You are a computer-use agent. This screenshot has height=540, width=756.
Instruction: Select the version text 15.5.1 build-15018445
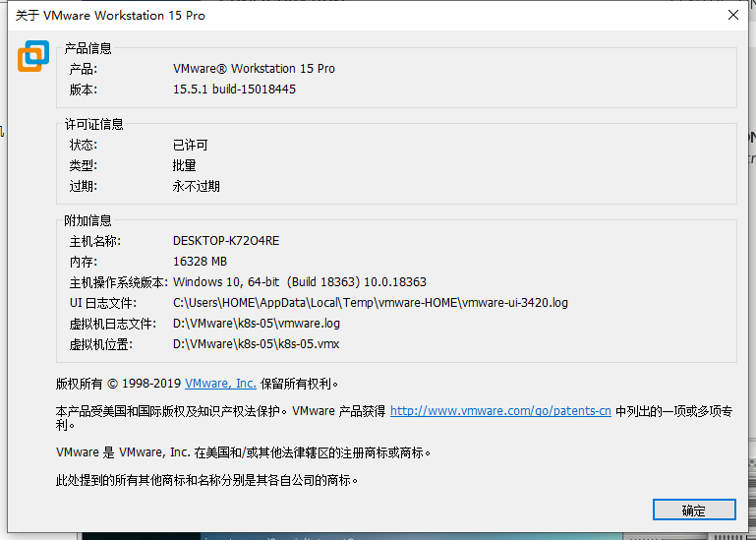(x=234, y=90)
